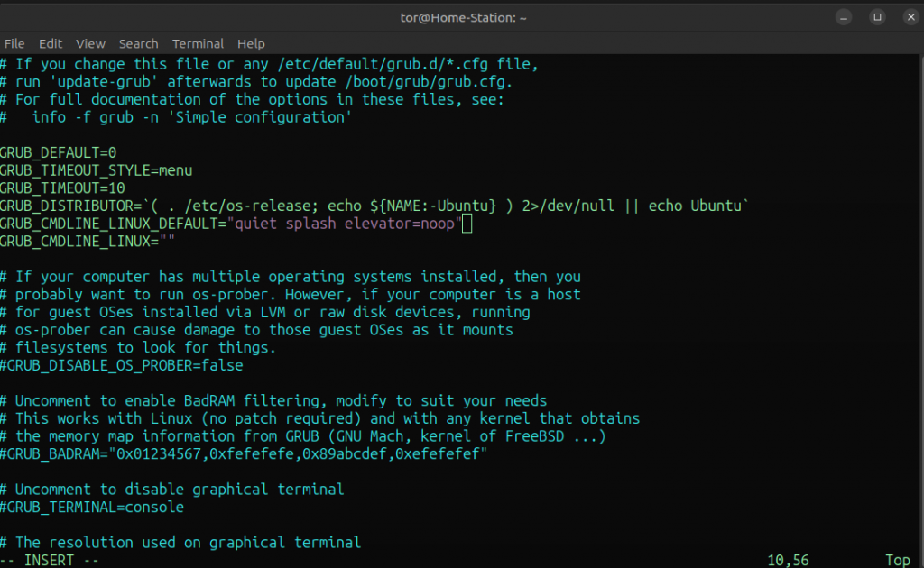Click the 10,56 cursor position indicator

point(788,560)
